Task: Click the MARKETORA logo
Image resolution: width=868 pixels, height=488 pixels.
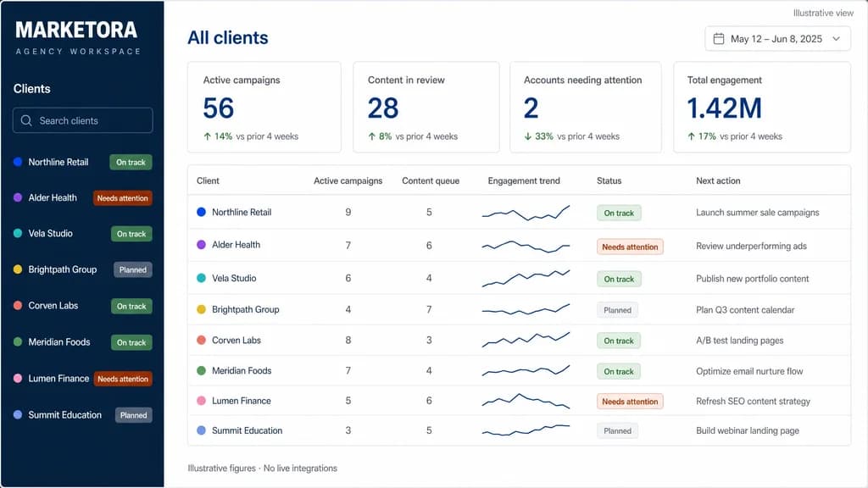Action: 76,30
